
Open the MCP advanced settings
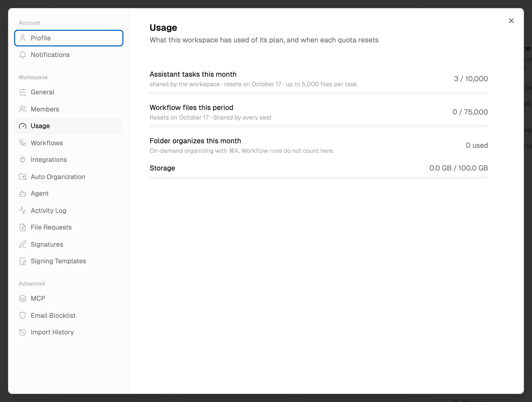click(x=69, y=298)
